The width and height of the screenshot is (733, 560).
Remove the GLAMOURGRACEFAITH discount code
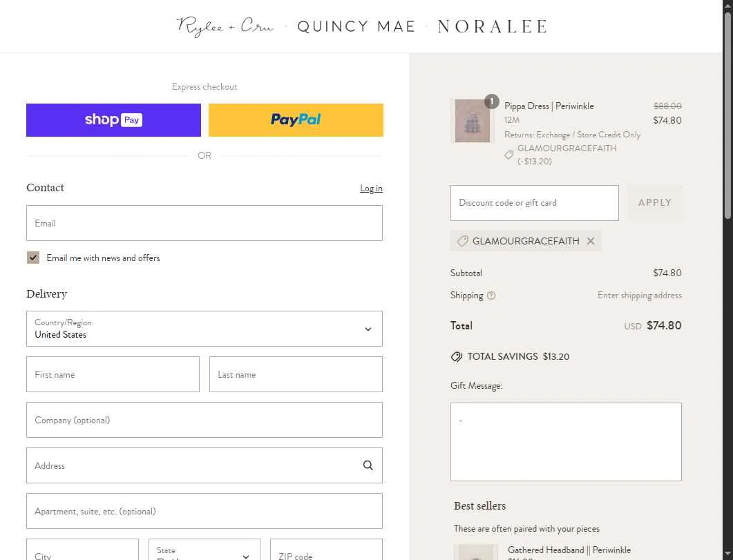[x=591, y=241]
